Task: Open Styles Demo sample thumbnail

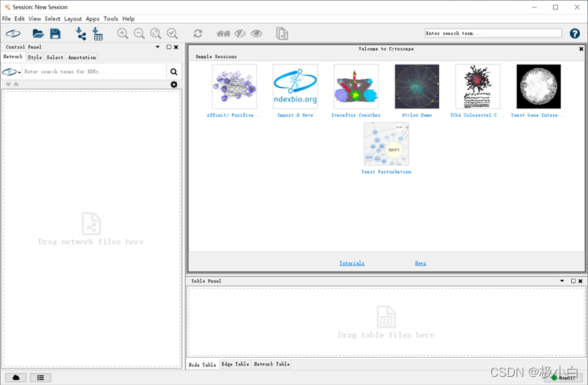Action: point(417,86)
